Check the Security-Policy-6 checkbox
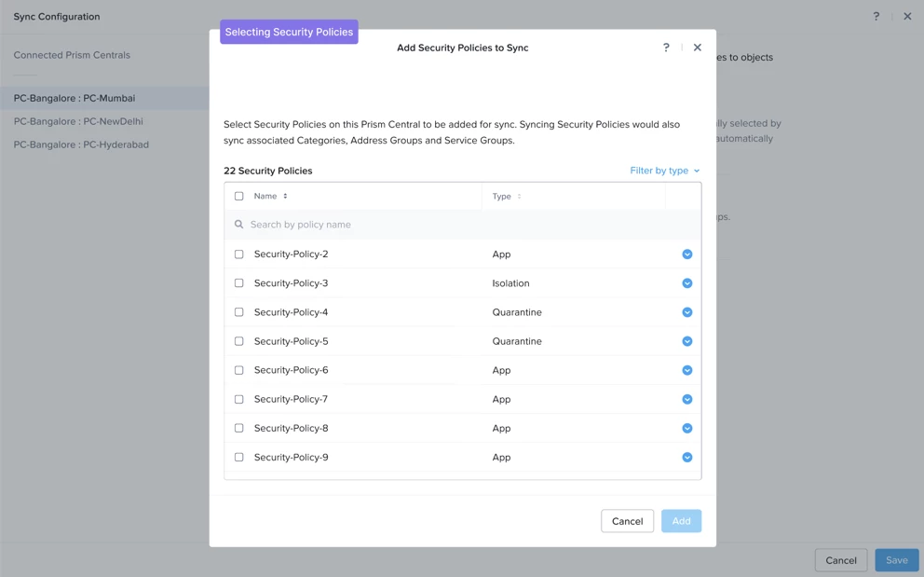The width and height of the screenshot is (924, 577). pos(238,370)
